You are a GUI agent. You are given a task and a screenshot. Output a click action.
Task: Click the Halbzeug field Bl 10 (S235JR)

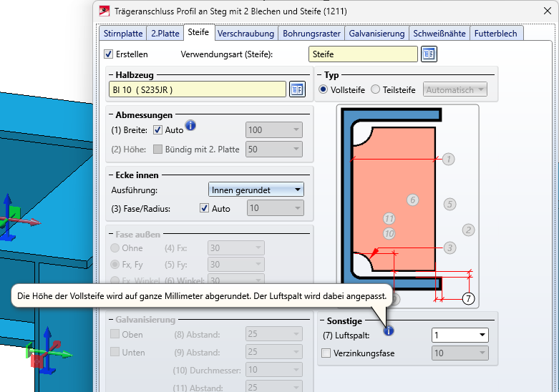coord(198,89)
